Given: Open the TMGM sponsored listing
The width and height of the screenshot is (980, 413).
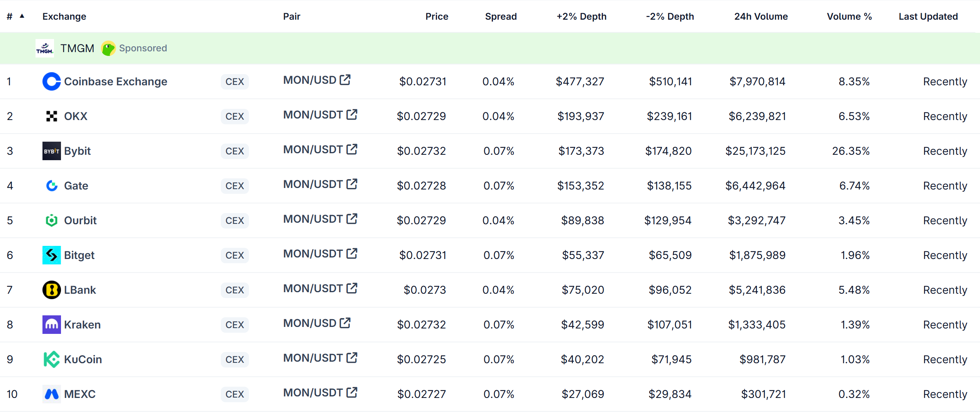Looking at the screenshot, I should click(77, 48).
